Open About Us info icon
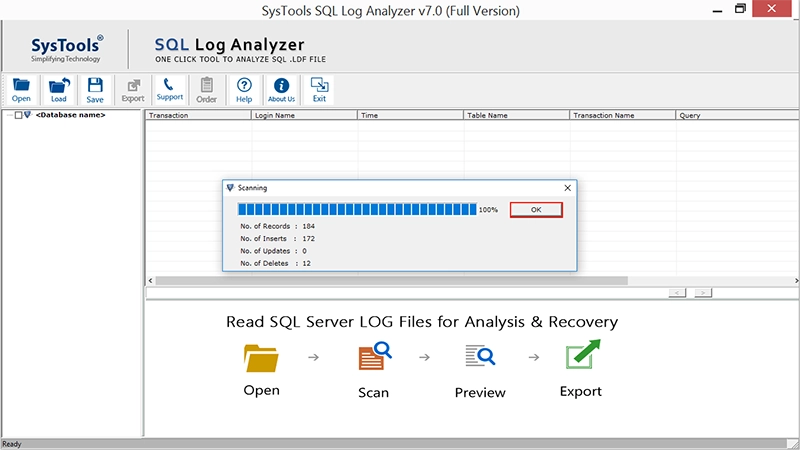 point(281,90)
